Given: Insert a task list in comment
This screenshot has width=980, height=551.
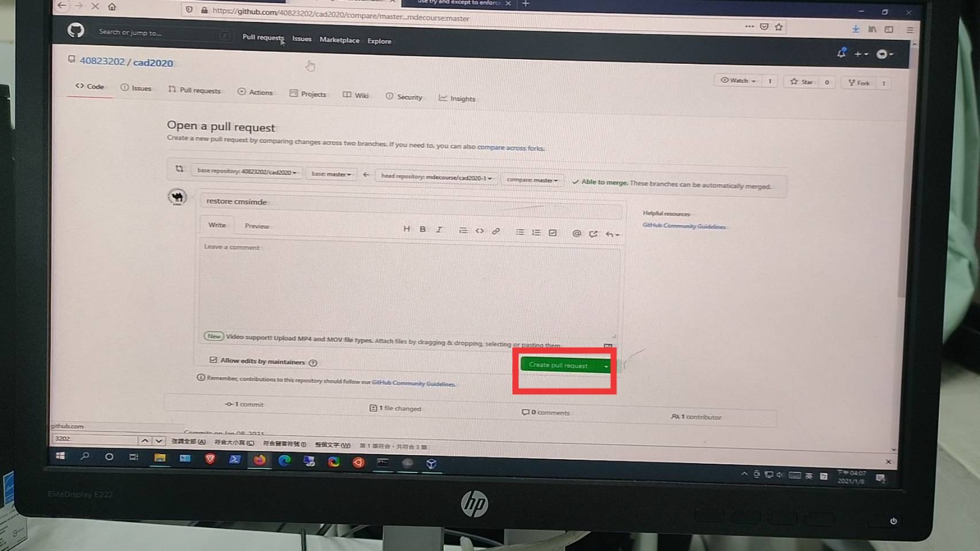Looking at the screenshot, I should tap(553, 232).
